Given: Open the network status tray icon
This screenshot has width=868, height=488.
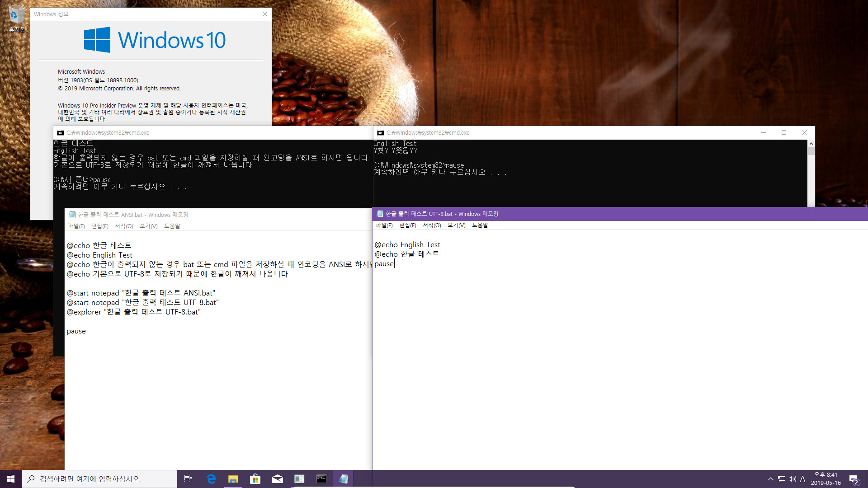Looking at the screenshot, I should 782,479.
